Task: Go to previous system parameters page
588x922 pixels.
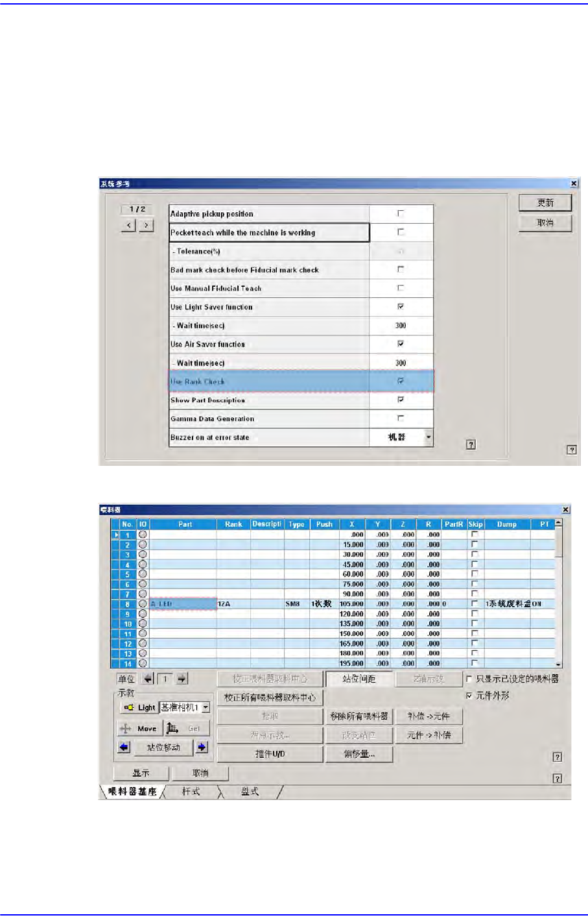Action: pos(130,225)
